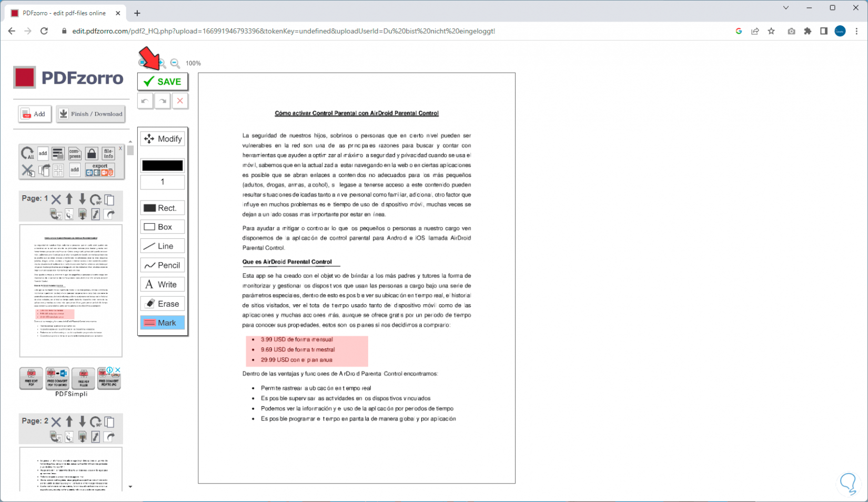This screenshot has width=868, height=502.
Task: Bookmark this page with the star icon
Action: pyautogui.click(x=771, y=31)
